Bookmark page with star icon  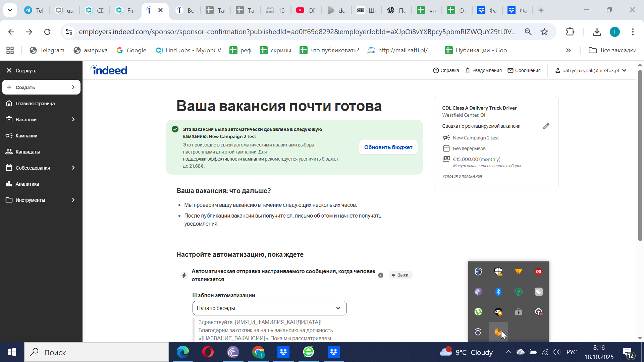tap(544, 32)
